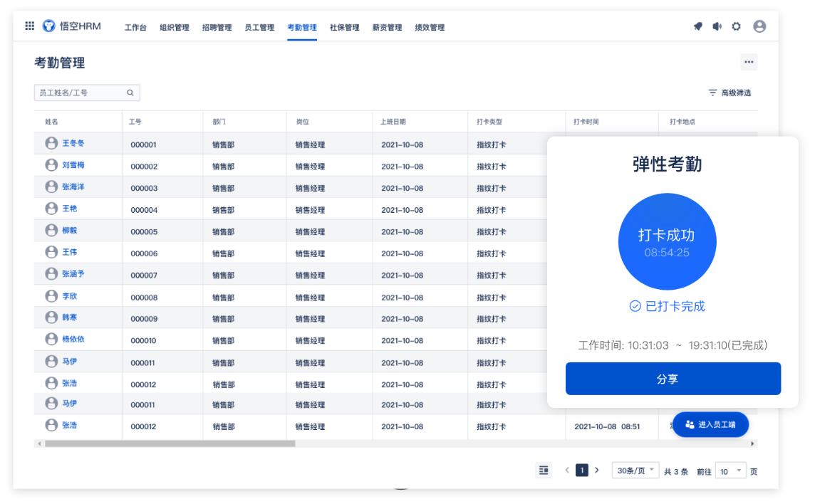The width and height of the screenshot is (815, 504).
Task: Expand the 30条/页 page size dropdown
Action: click(x=635, y=471)
